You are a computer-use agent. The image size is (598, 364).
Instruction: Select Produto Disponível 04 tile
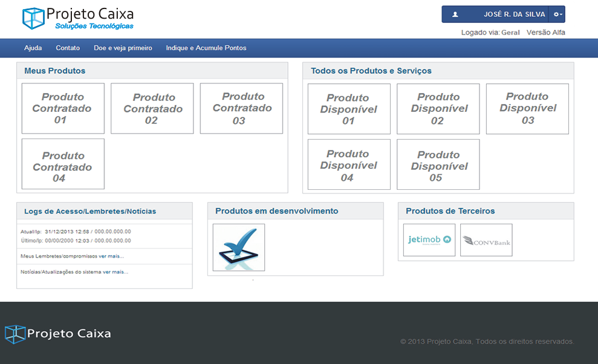click(349, 164)
